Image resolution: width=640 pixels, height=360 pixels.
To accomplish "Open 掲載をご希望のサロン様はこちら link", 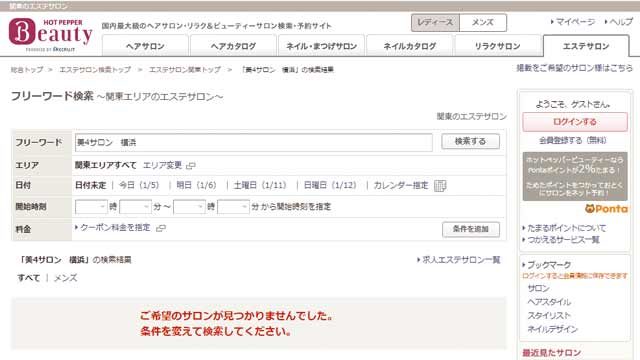I will (x=575, y=68).
